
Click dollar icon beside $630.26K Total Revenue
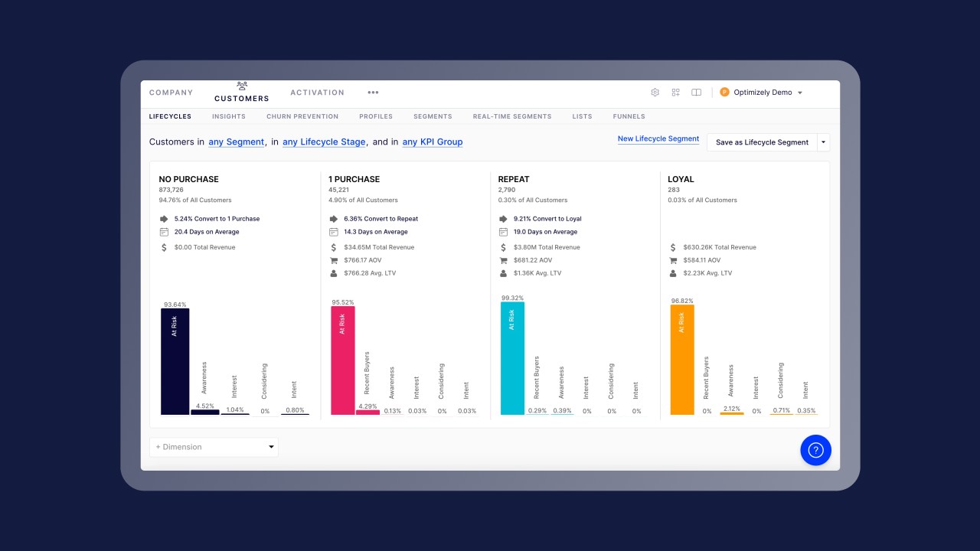pyautogui.click(x=673, y=247)
